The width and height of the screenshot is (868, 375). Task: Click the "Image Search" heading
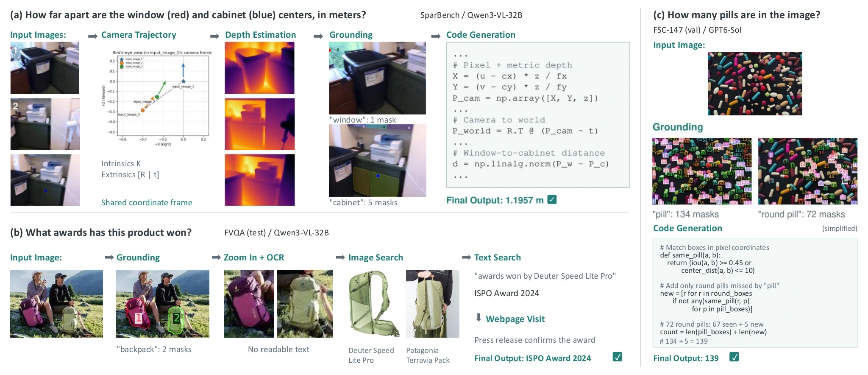coord(376,257)
